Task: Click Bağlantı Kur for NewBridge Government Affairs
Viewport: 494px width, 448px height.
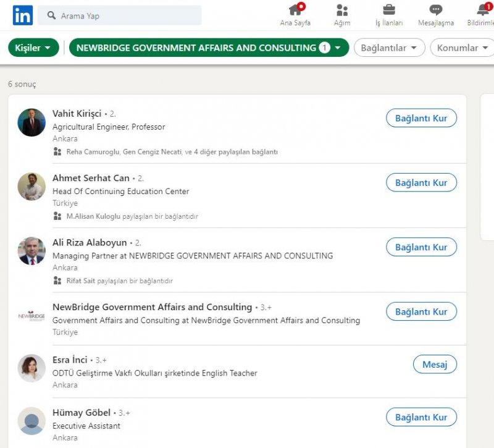Action: (x=421, y=312)
